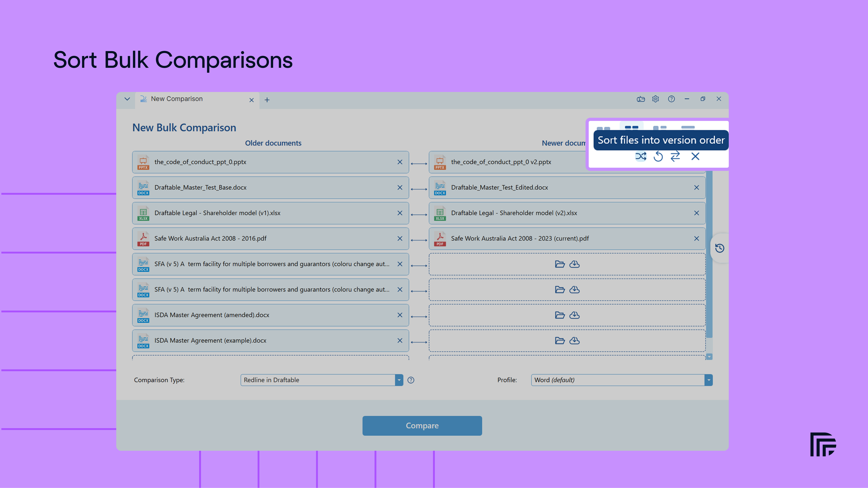Browse folder for first empty newer slot
Image resolution: width=868 pixels, height=488 pixels.
coord(560,264)
